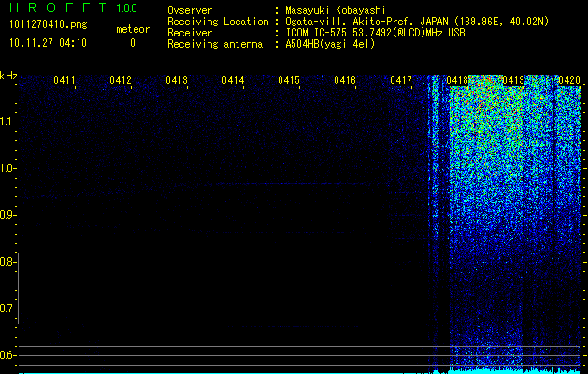588x374 pixels.
Task: Click the timestamp 10.11.27 04:10
Action: click(x=48, y=43)
